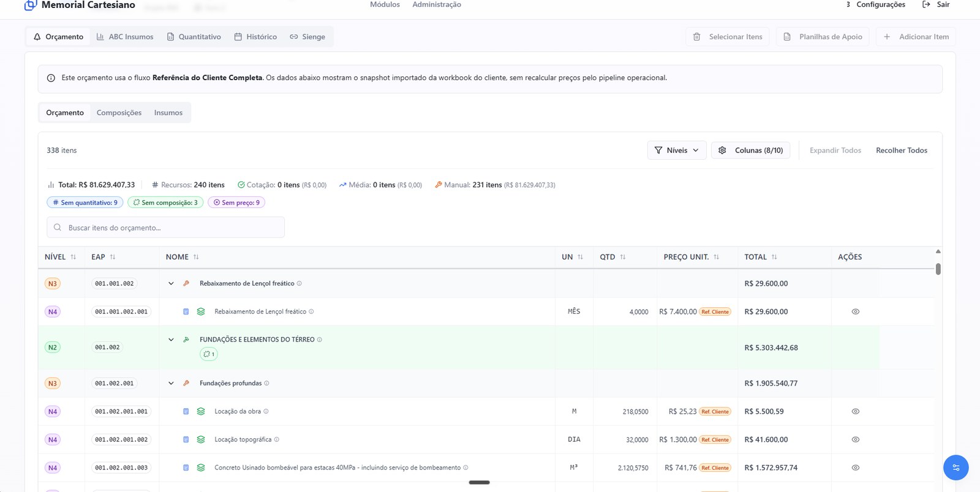980x492 pixels.
Task: Click the Adicionar Item button
Action: click(916, 37)
